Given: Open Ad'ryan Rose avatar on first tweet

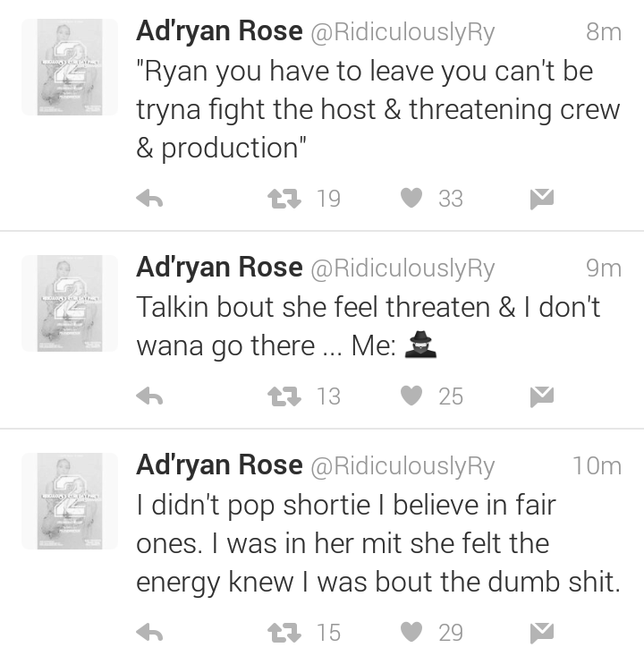Looking at the screenshot, I should click(x=70, y=67).
